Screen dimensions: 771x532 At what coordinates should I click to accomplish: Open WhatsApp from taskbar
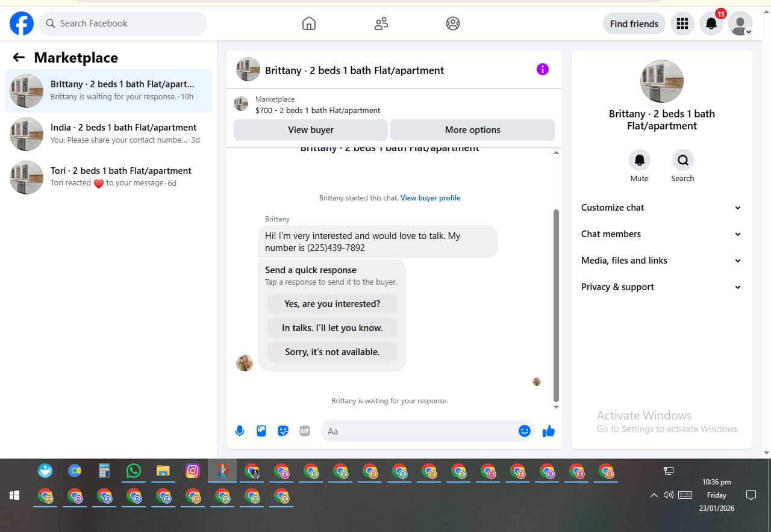(134, 471)
